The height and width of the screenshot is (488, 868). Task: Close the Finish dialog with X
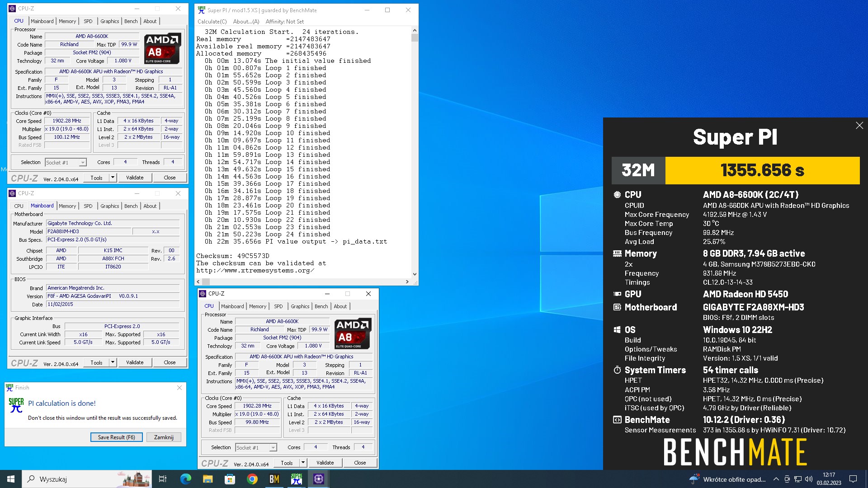click(179, 388)
